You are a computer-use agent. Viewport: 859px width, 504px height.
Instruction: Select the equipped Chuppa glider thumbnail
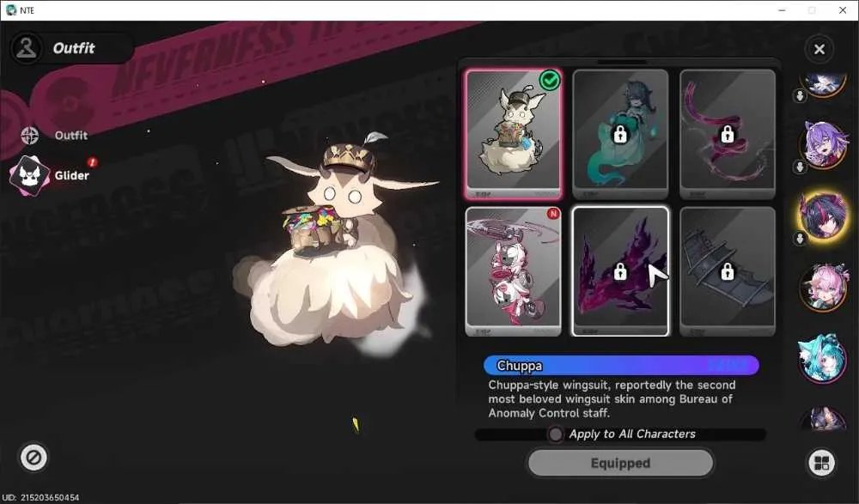point(513,134)
